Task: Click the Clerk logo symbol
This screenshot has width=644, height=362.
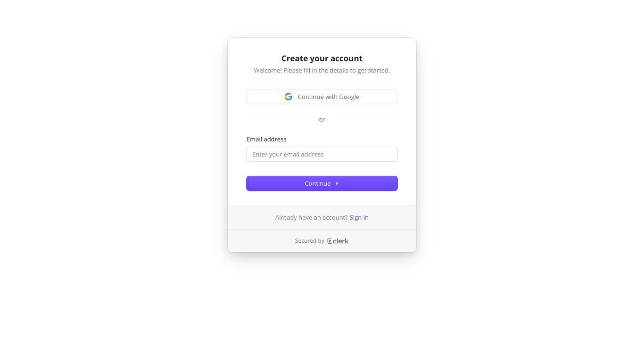Action: point(329,241)
